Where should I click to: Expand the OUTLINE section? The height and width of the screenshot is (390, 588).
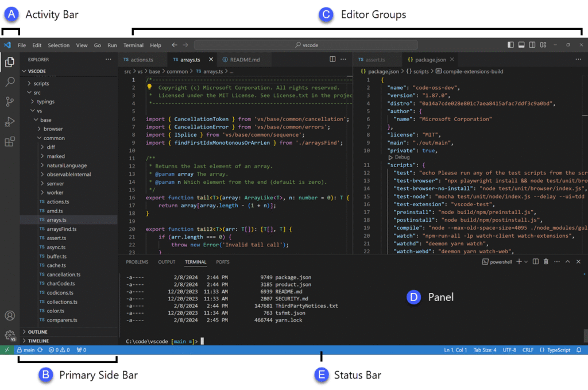(x=38, y=332)
